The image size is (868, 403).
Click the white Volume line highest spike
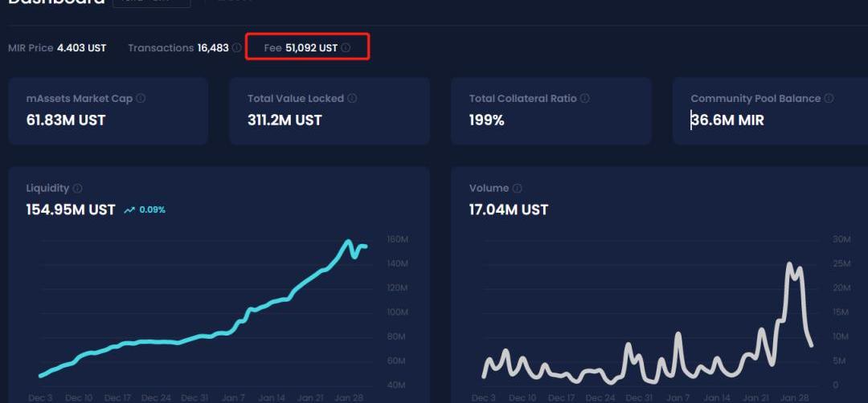coord(789,264)
